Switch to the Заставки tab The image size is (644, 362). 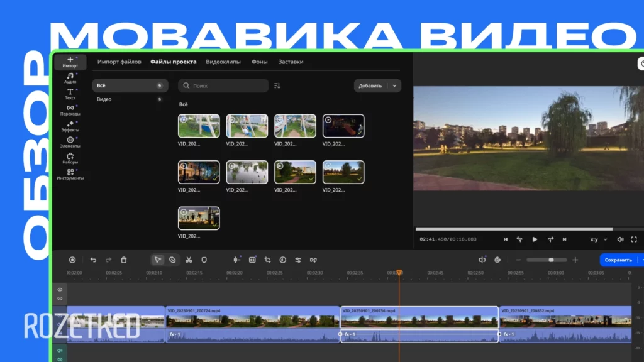pyautogui.click(x=291, y=62)
